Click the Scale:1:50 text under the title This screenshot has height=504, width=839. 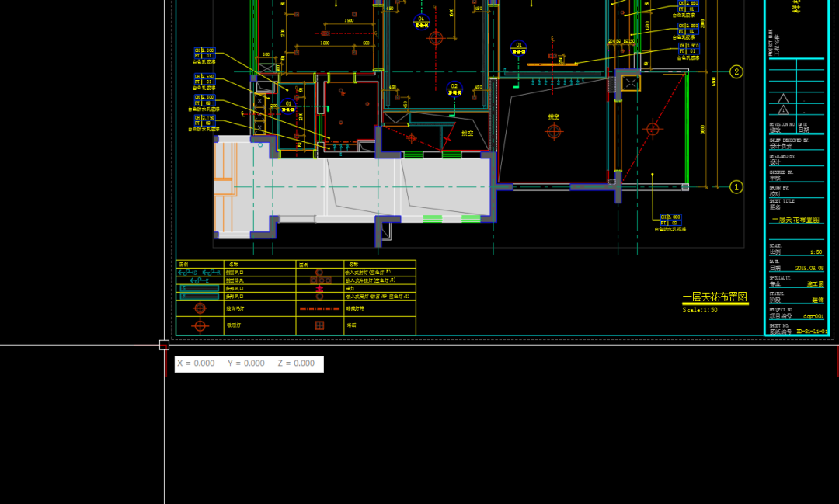(x=700, y=310)
